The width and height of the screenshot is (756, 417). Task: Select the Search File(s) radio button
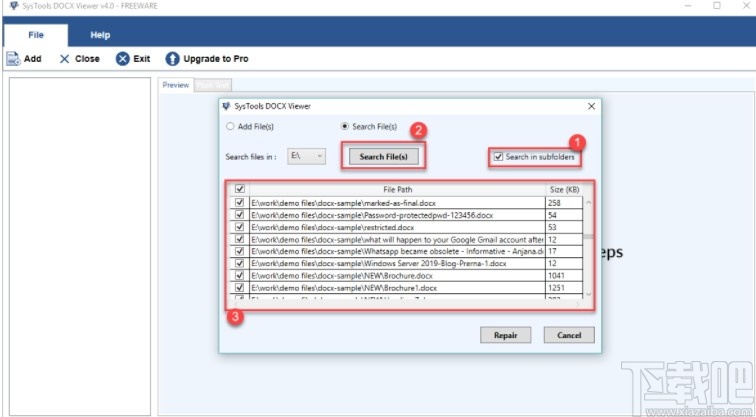(x=345, y=126)
